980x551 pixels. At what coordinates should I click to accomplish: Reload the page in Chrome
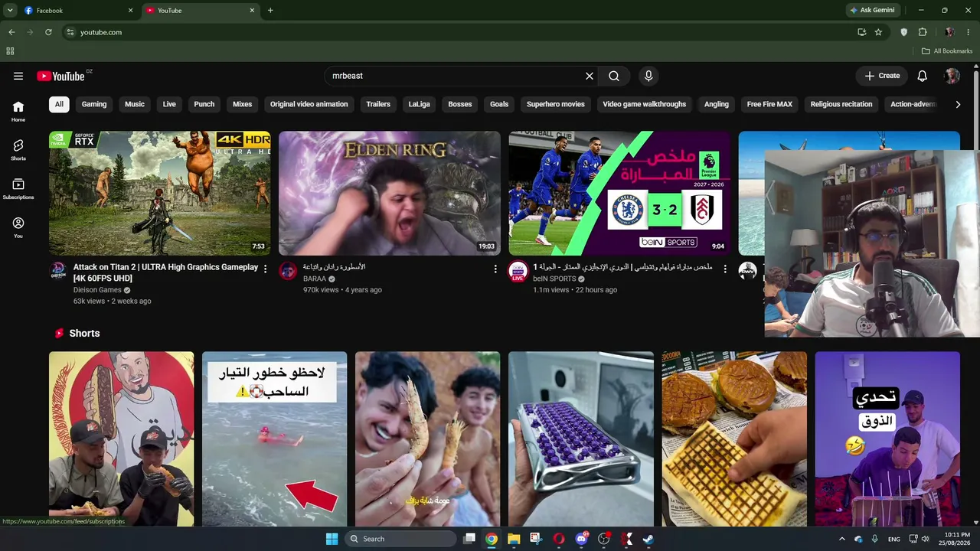click(48, 32)
